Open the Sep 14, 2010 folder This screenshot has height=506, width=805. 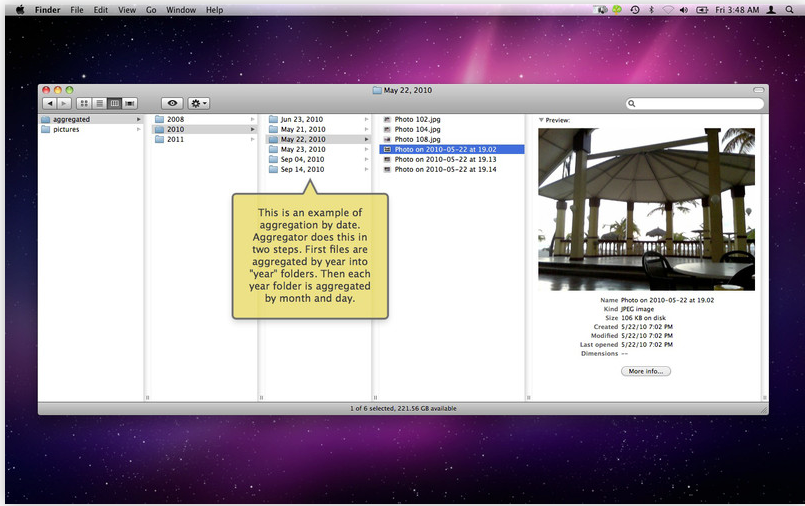coord(302,169)
